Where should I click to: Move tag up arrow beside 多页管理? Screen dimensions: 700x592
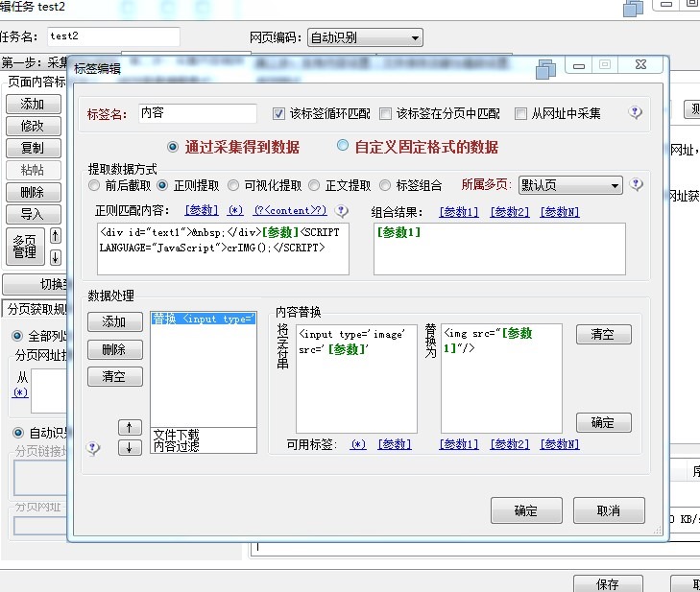[x=56, y=235]
